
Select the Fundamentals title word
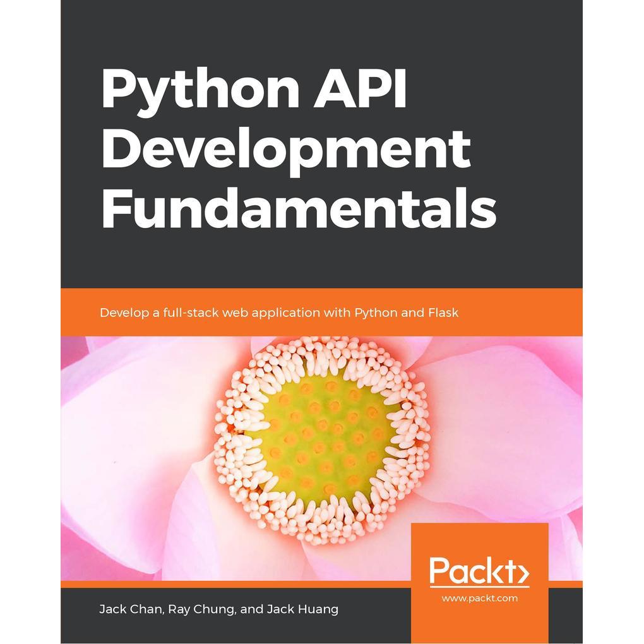point(298,208)
